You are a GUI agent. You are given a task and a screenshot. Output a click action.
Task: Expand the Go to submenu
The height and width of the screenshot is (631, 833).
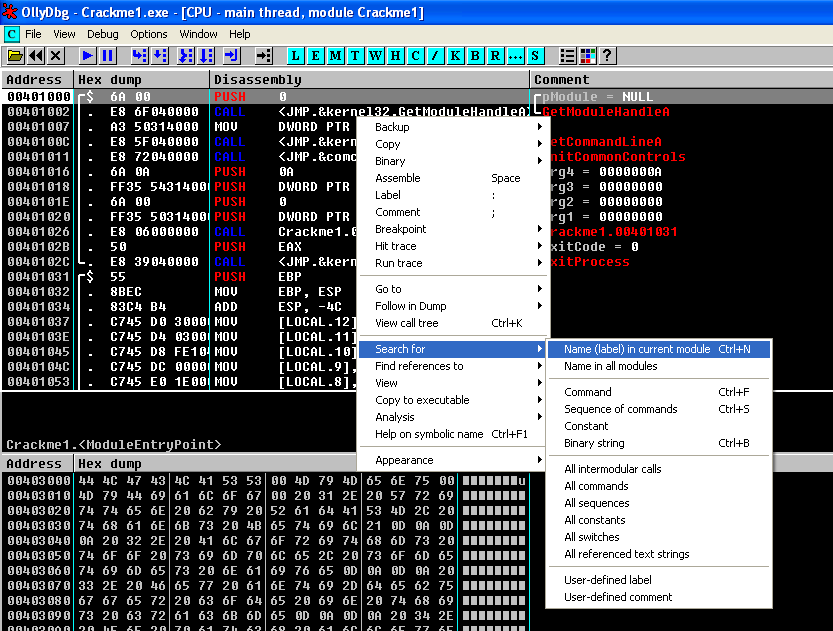[453, 289]
